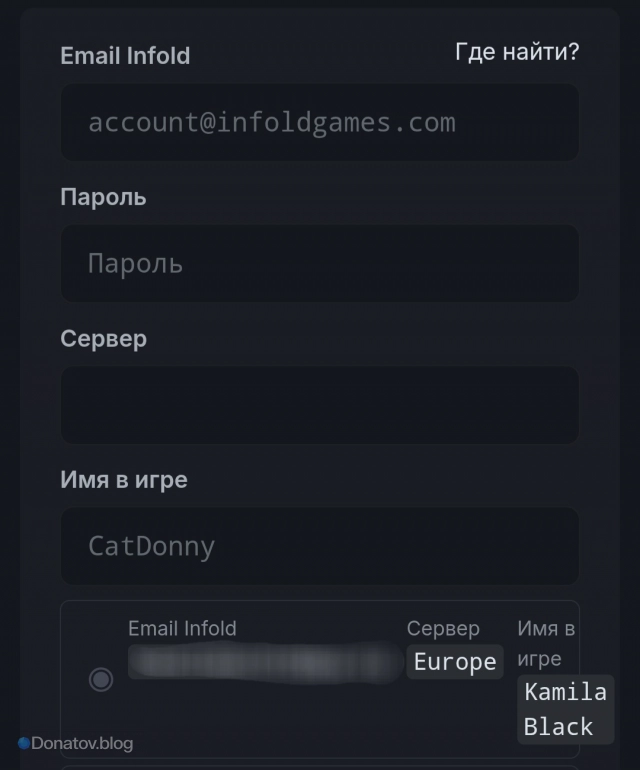The height and width of the screenshot is (770, 640).
Task: Click the Kamila Black name badge
Action: click(565, 709)
